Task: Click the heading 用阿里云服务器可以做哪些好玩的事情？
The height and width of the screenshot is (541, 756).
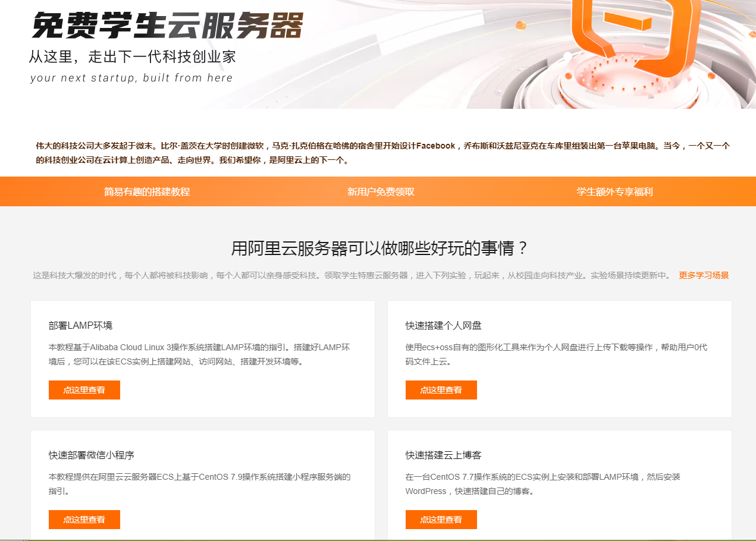Action: tap(380, 249)
